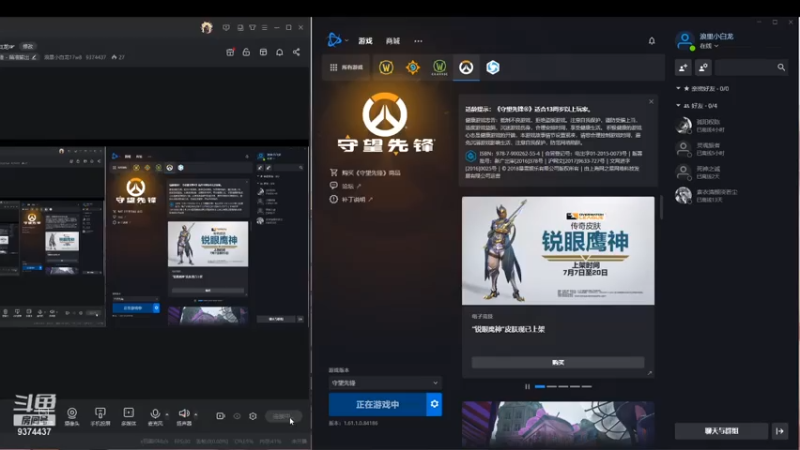Expand the promo card corner arrow

[x=649, y=373]
